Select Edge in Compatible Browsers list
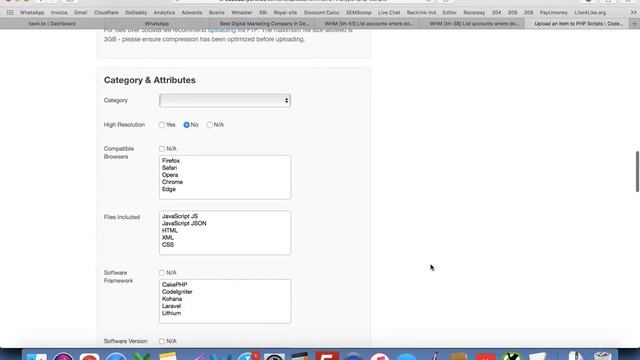The width and height of the screenshot is (640, 360). (169, 189)
